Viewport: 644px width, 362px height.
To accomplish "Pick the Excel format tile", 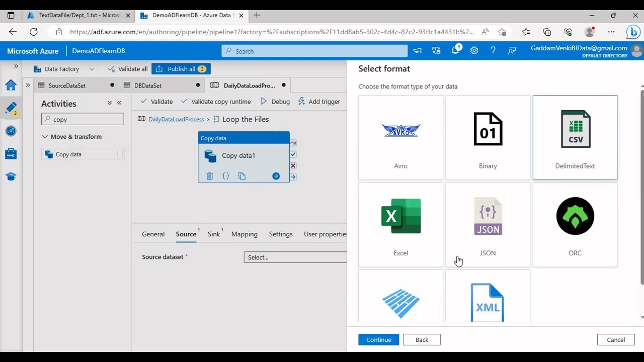I will point(400,225).
